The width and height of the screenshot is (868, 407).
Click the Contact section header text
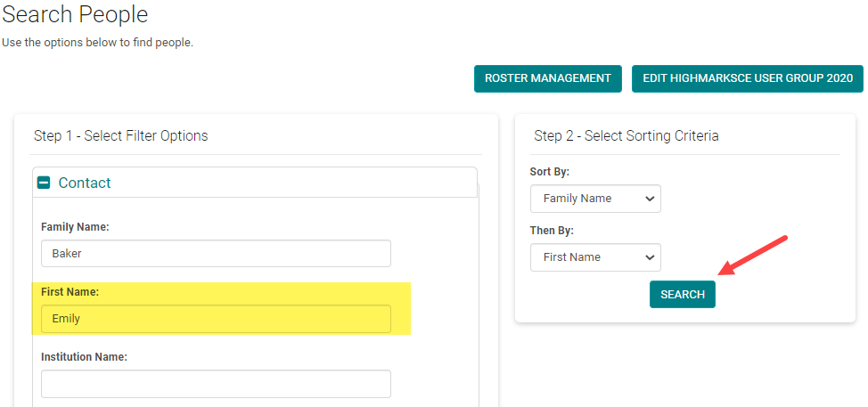pyautogui.click(x=85, y=183)
